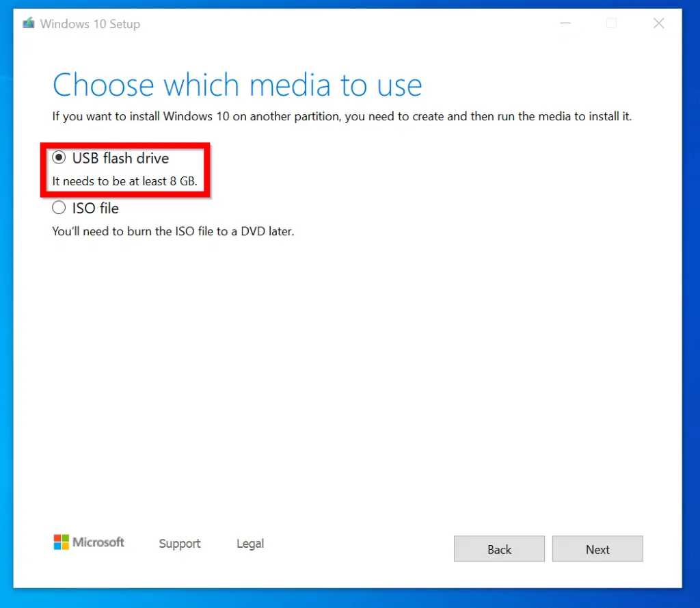Viewport: 700px width, 608px height.
Task: Select the ISO file radio button
Action: pyautogui.click(x=59, y=208)
